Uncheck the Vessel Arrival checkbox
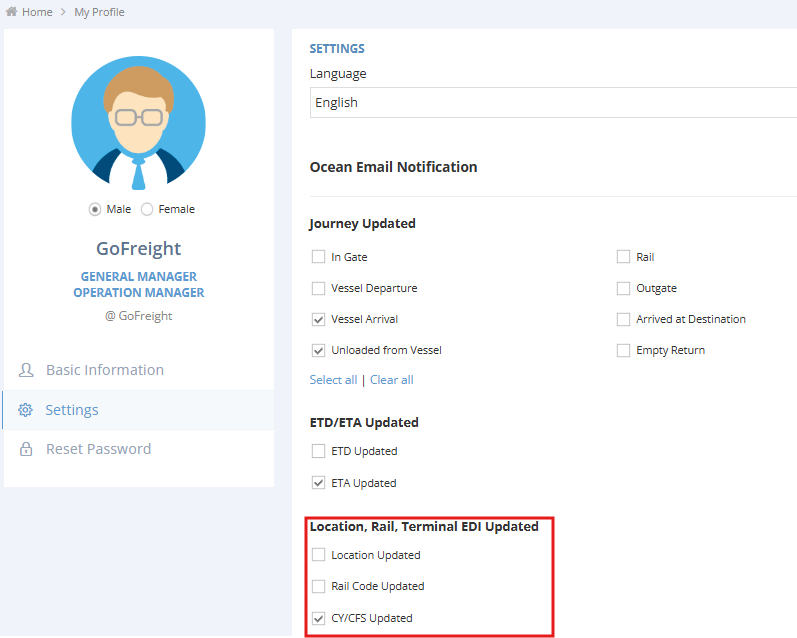Image resolution: width=797 pixels, height=638 pixels. point(318,320)
